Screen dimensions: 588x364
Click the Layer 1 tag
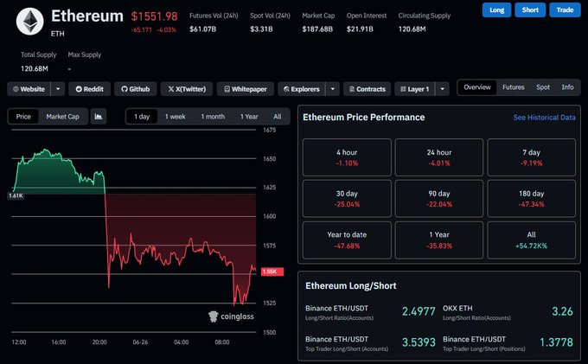tap(414, 89)
